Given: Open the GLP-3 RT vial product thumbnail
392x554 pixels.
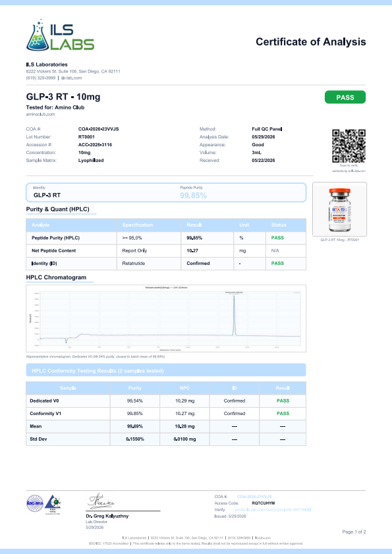Looking at the screenshot, I should coord(339,209).
